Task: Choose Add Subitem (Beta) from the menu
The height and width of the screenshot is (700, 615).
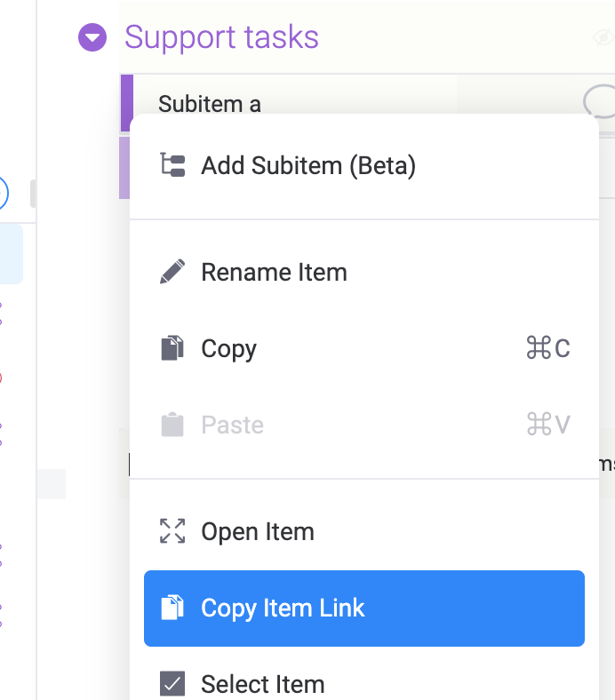Action: coord(308,165)
